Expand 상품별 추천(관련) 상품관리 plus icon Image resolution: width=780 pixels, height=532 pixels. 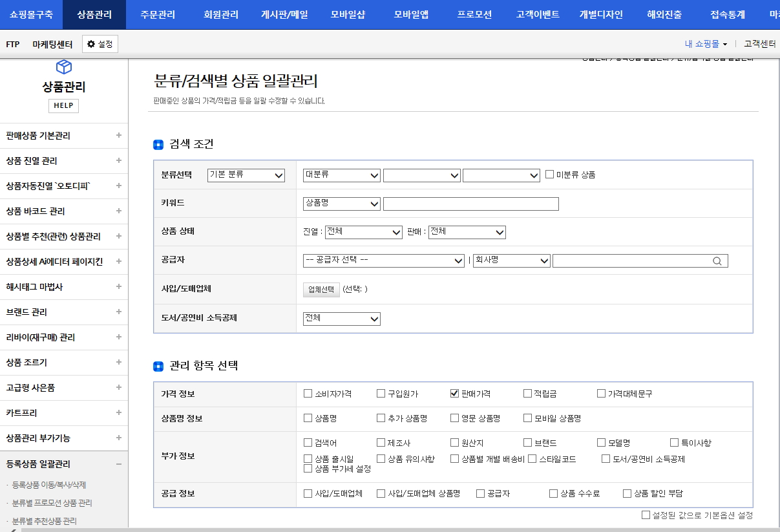pyautogui.click(x=118, y=236)
